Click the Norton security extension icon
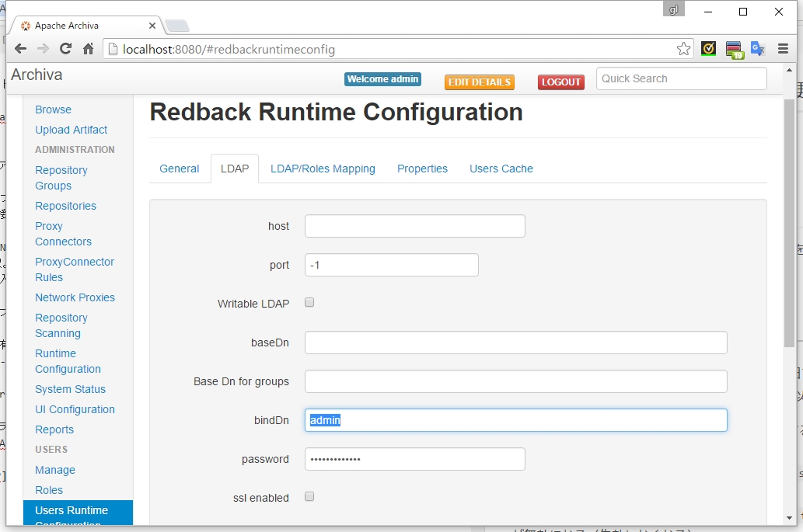803x532 pixels. [708, 48]
